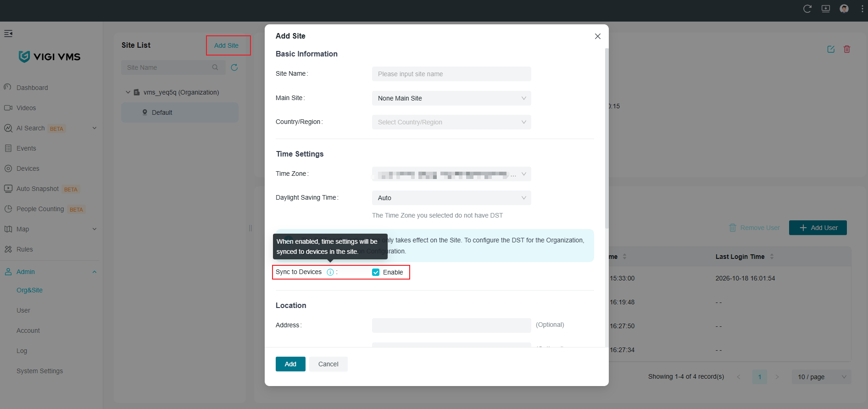Click the edit site icon
Viewport: 868px width, 409px height.
click(831, 49)
